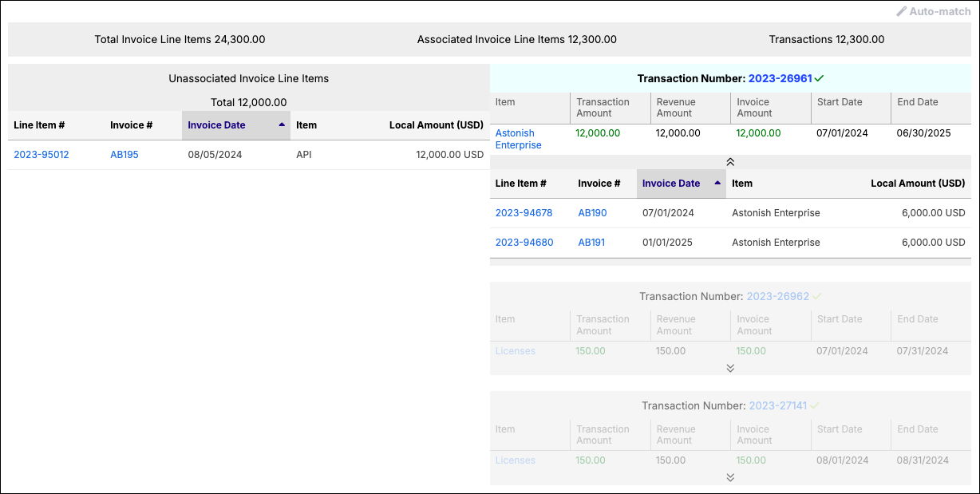
Task: Open invoice AB195
Action: click(x=124, y=155)
